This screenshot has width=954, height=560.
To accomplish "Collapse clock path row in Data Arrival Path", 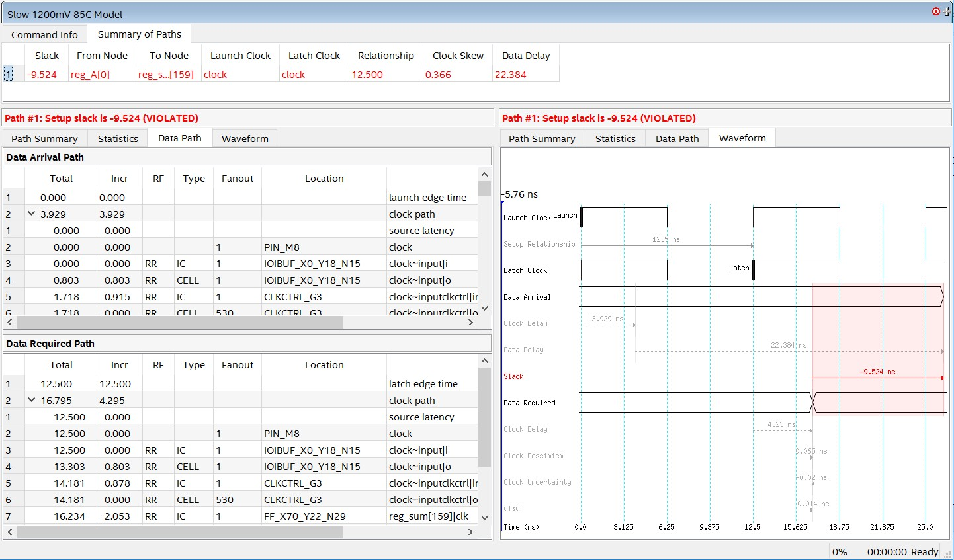I will pyautogui.click(x=31, y=214).
